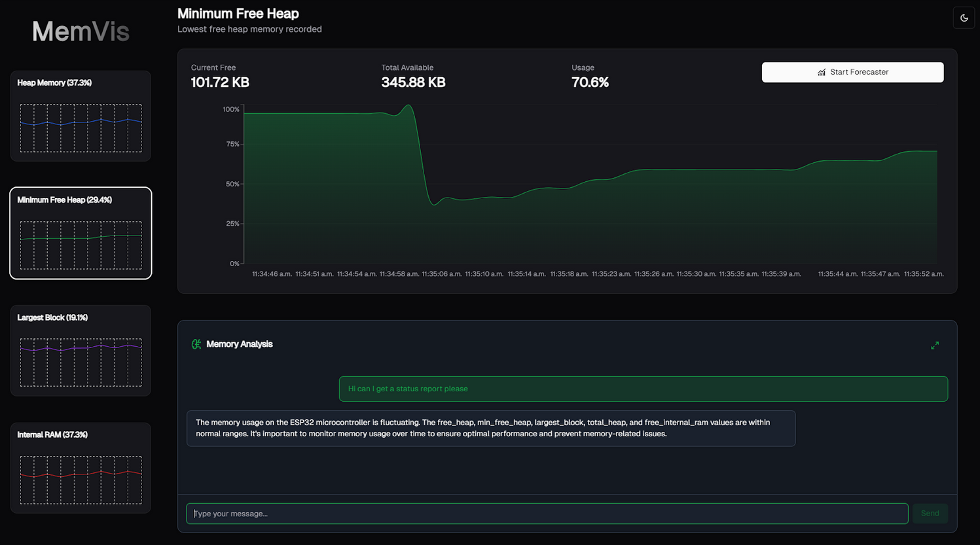Viewport: 980px width, 545px height.
Task: Start the Forecaster
Action: (852, 72)
